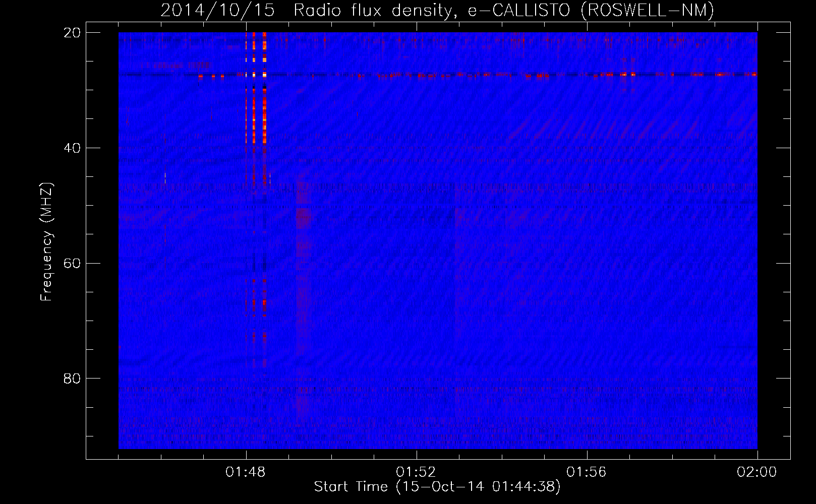Click the 01:52 time tick label
Screen dimensions: 816x504
coord(417,472)
